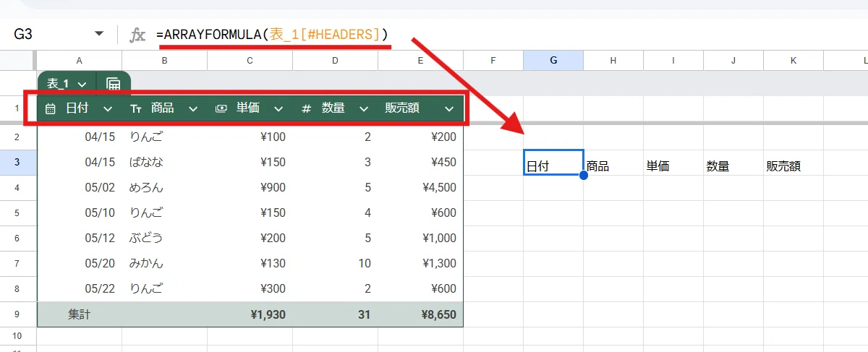
Task: Click cell H3 containing 商品
Action: coord(613,163)
